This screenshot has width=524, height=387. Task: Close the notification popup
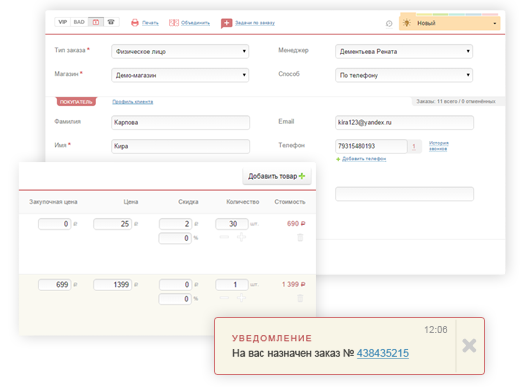(x=469, y=346)
